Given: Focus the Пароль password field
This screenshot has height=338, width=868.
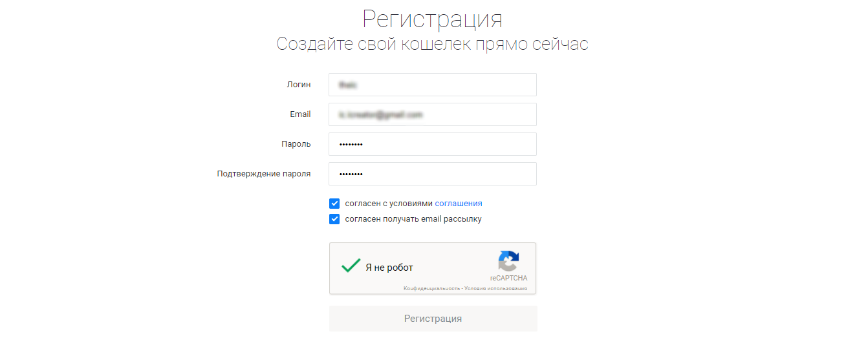Looking at the screenshot, I should pos(433,144).
